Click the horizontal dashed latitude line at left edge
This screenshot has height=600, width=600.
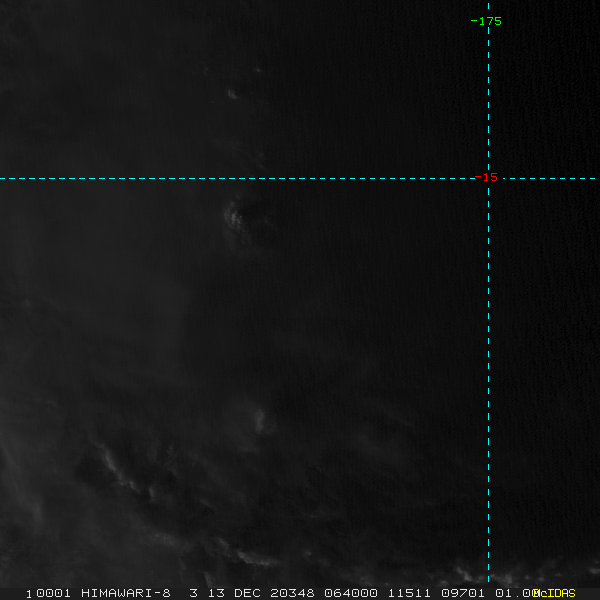(10, 178)
